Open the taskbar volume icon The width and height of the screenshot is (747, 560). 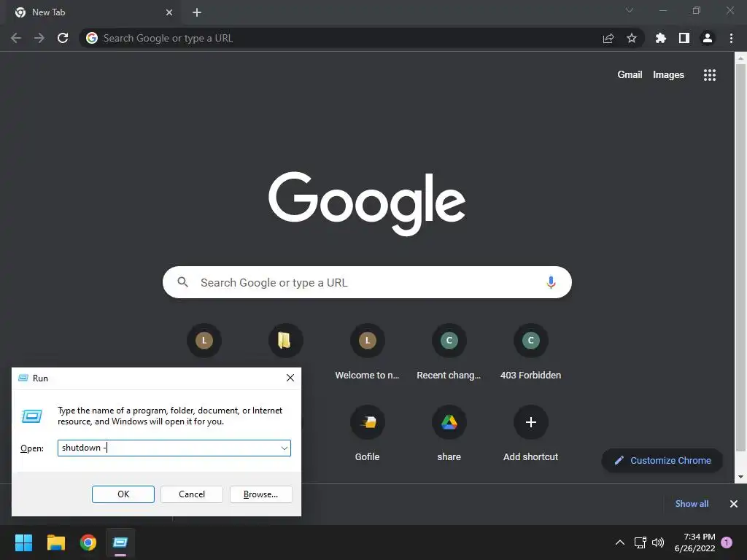coord(658,542)
